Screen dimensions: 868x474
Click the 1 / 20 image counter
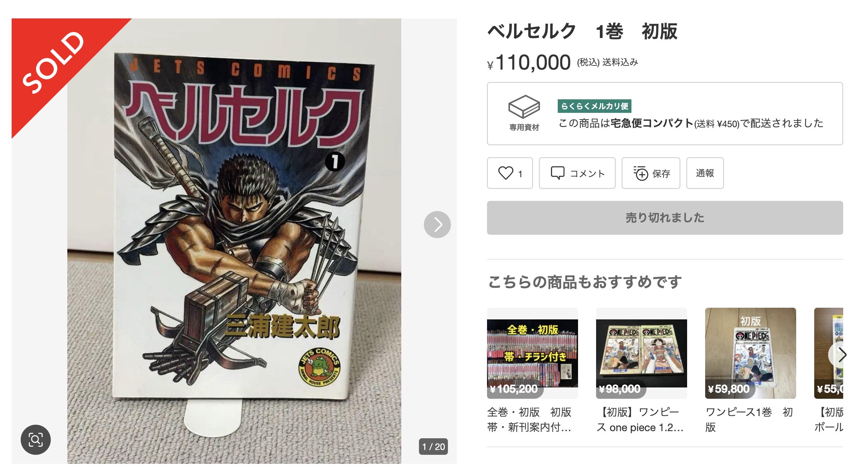(433, 447)
